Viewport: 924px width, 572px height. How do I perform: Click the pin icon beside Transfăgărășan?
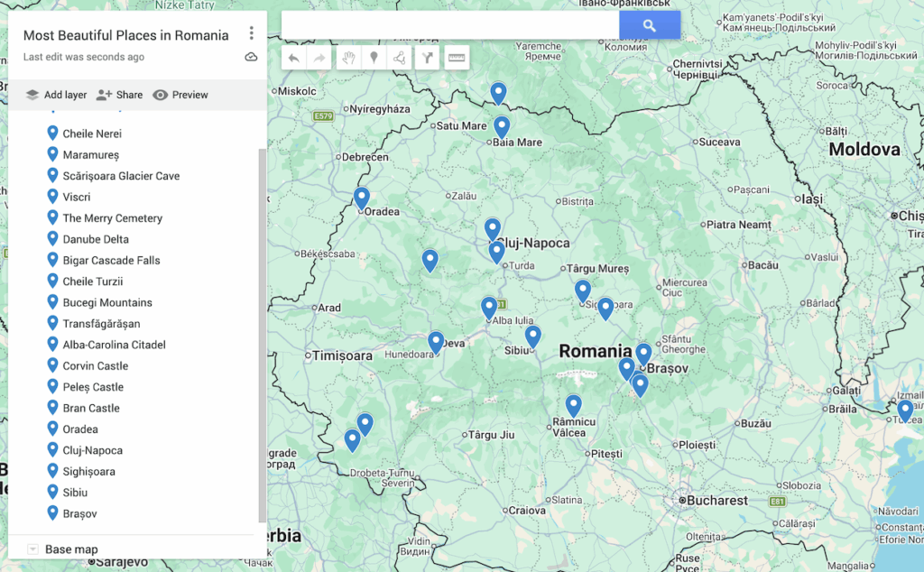52,323
